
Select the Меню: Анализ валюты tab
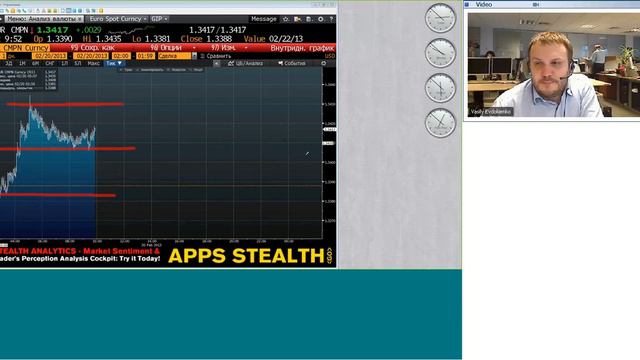[x=43, y=19]
